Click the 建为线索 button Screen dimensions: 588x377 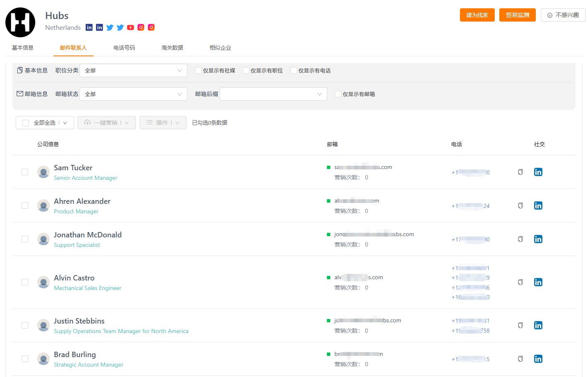click(477, 15)
